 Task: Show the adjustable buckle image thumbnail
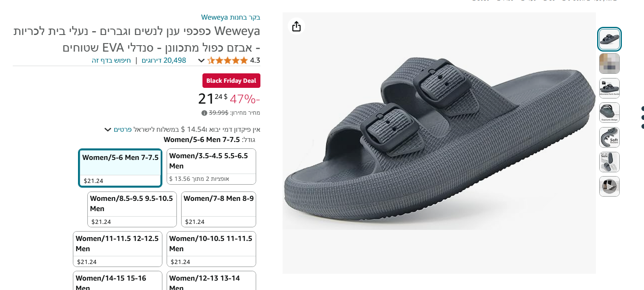tap(609, 88)
